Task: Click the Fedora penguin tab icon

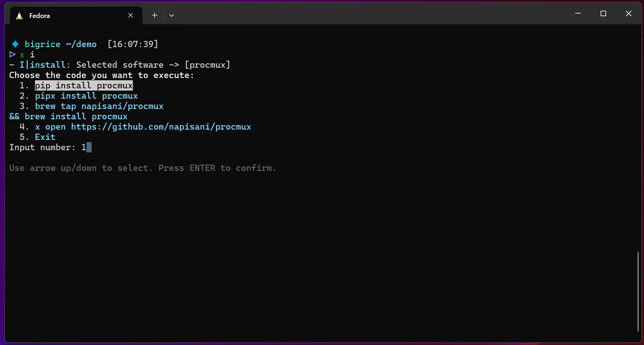Action: point(19,15)
